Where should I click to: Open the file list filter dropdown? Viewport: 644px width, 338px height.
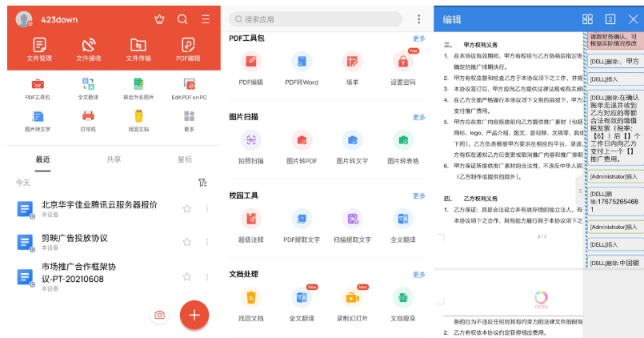pos(202,183)
